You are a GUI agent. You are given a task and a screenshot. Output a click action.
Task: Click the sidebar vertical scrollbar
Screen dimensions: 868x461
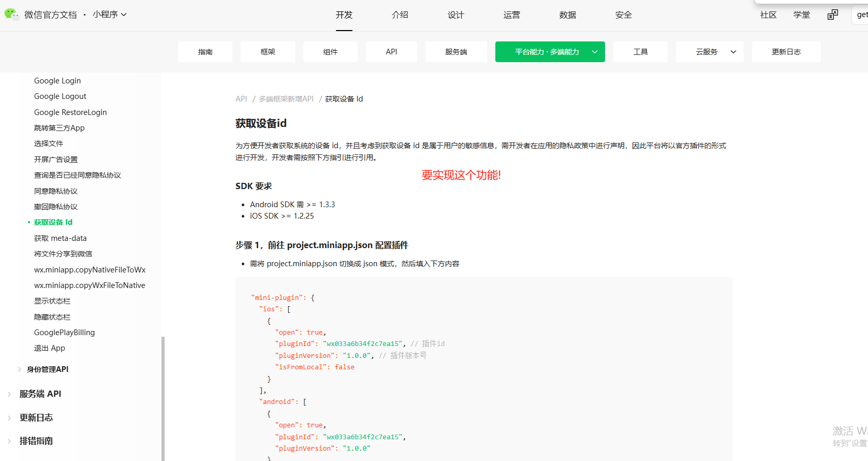pyautogui.click(x=163, y=399)
